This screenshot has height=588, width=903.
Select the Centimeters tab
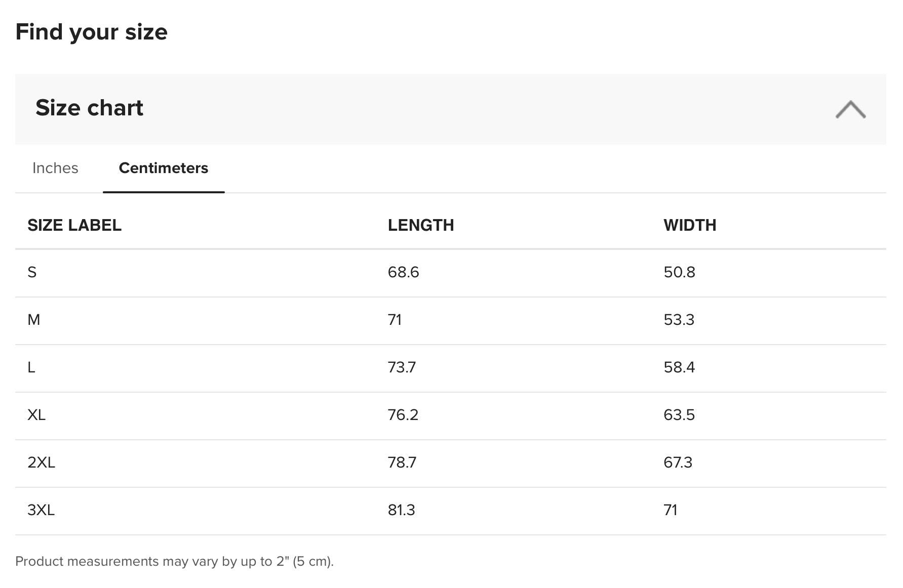163,168
